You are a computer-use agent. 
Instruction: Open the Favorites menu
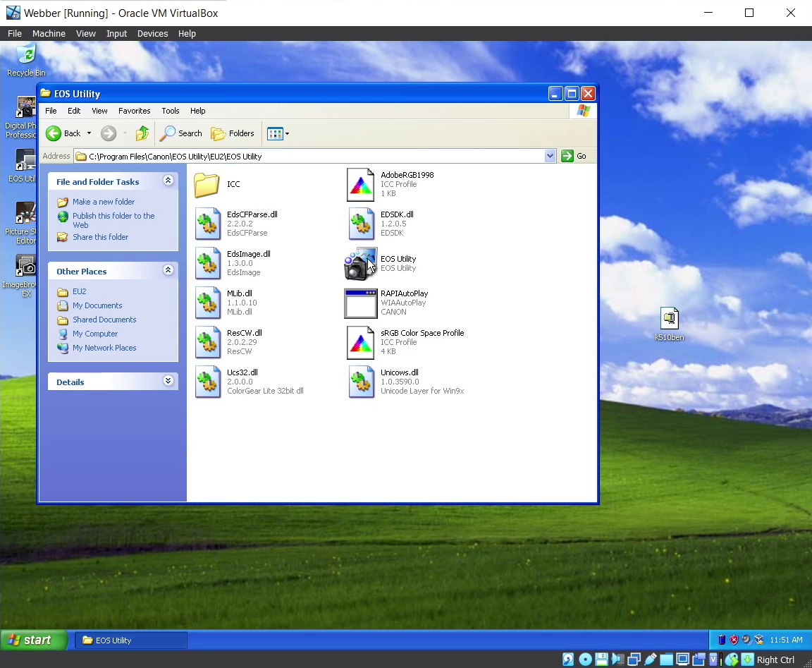(x=134, y=111)
